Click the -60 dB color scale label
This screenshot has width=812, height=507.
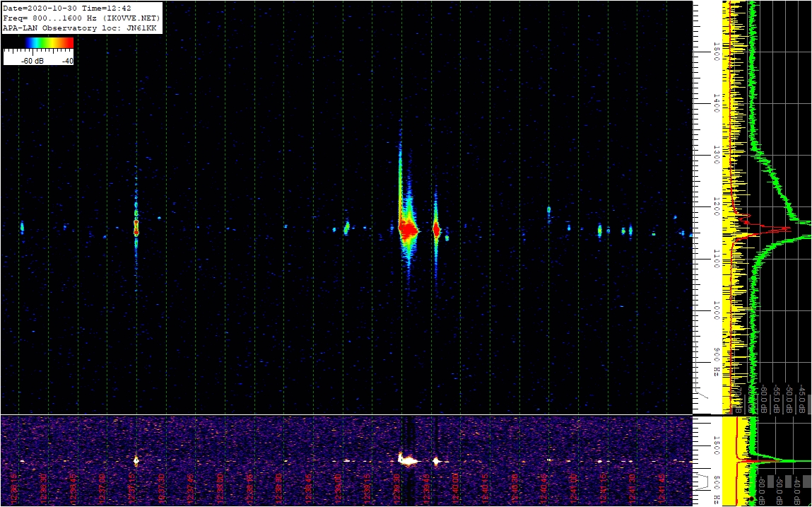[33, 61]
